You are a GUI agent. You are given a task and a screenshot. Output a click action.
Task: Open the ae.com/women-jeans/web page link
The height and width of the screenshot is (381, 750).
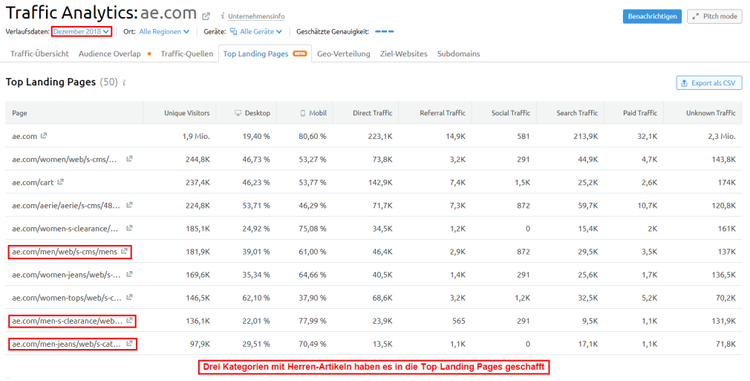tap(66, 274)
